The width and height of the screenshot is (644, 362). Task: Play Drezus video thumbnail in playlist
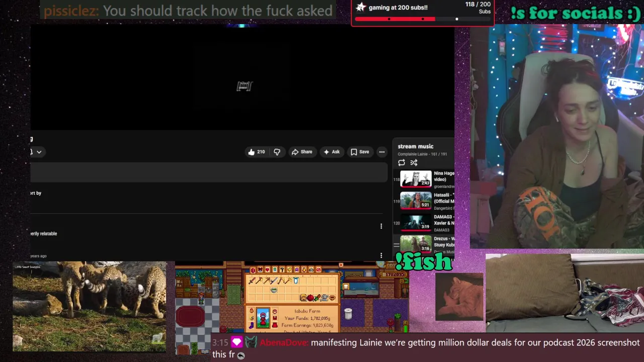click(x=416, y=244)
